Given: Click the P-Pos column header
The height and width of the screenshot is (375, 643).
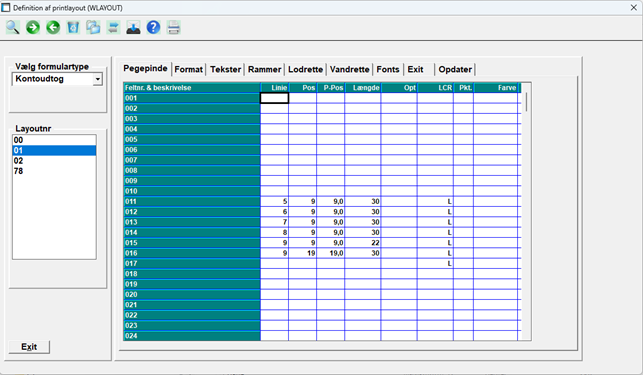Looking at the screenshot, I should click(331, 88).
